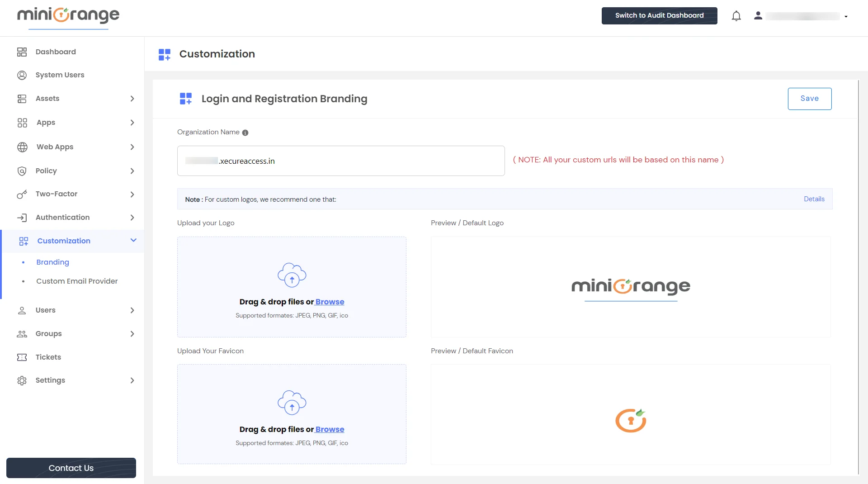Save the branding settings
The image size is (868, 484).
[809, 99]
